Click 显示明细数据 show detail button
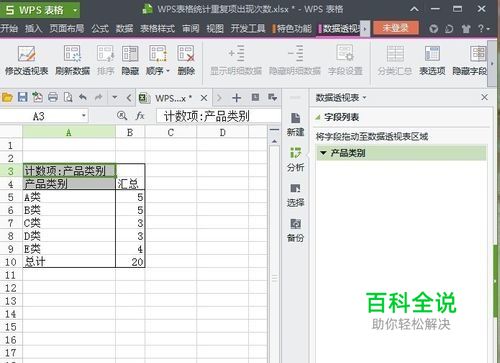The height and width of the screenshot is (363, 500). click(236, 60)
